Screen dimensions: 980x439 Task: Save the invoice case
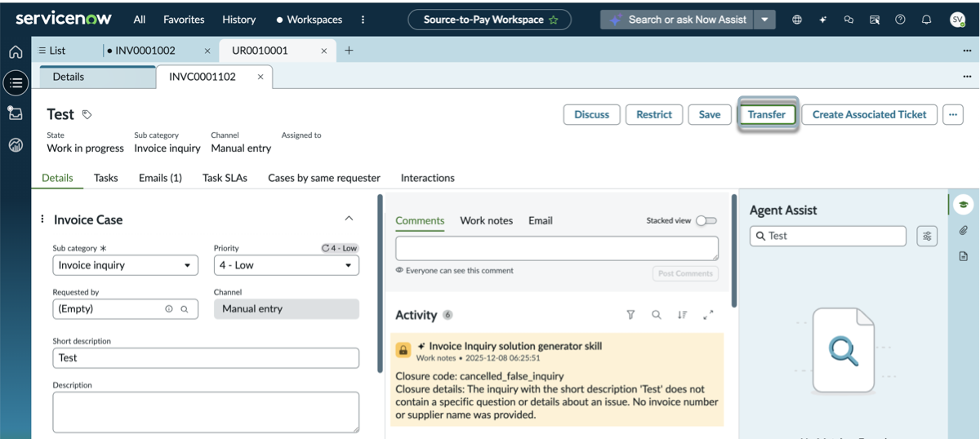point(710,115)
